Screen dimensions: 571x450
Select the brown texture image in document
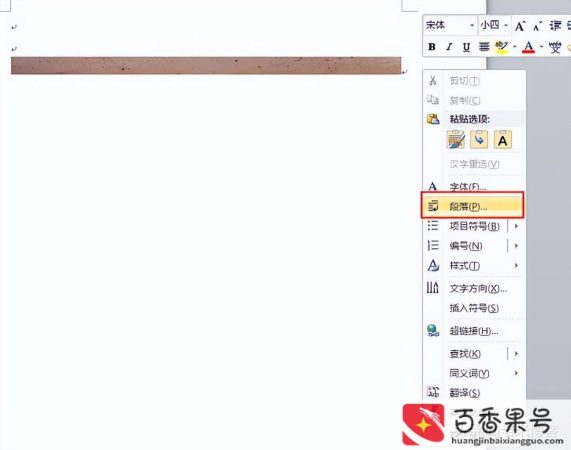(206, 66)
